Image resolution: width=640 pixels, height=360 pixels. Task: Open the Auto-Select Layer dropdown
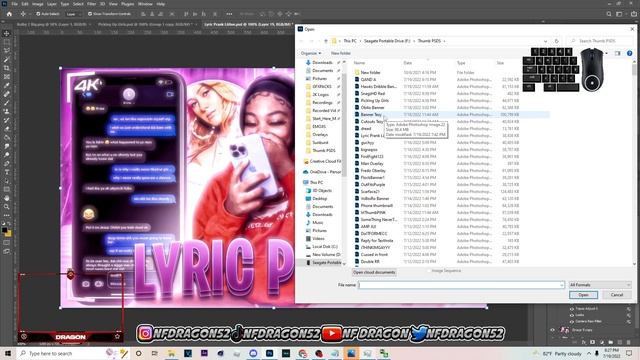pyautogui.click(x=73, y=14)
